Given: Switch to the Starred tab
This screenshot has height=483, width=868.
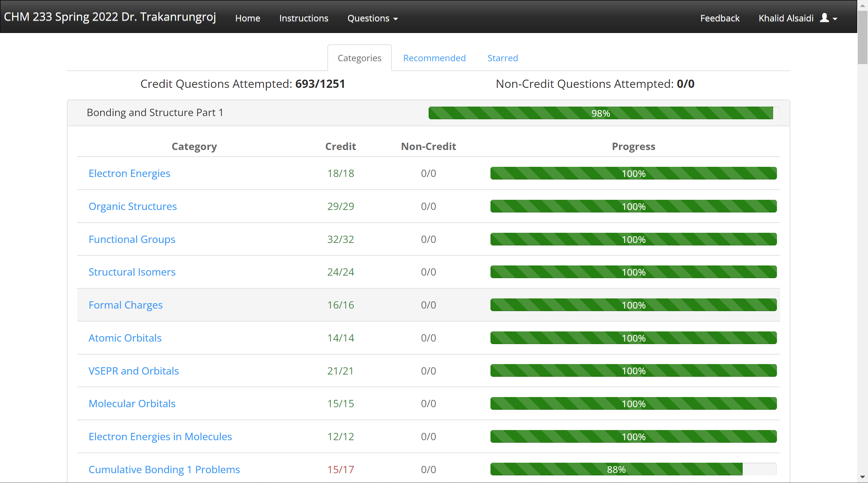Looking at the screenshot, I should (503, 58).
